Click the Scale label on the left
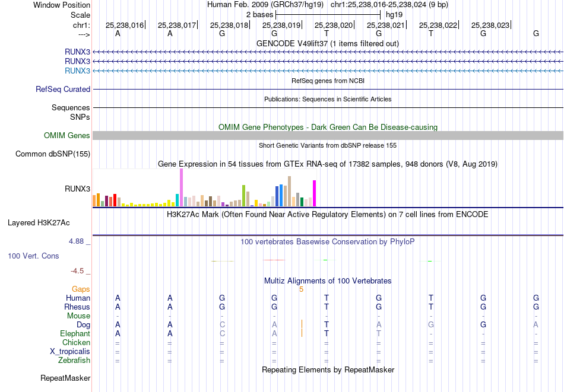564x392 pixels. (x=80, y=15)
